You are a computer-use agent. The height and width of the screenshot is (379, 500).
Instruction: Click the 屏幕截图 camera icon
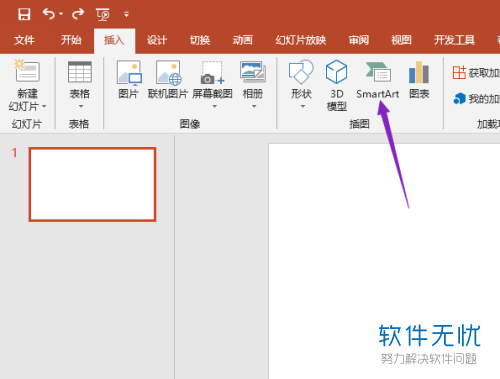pos(212,72)
